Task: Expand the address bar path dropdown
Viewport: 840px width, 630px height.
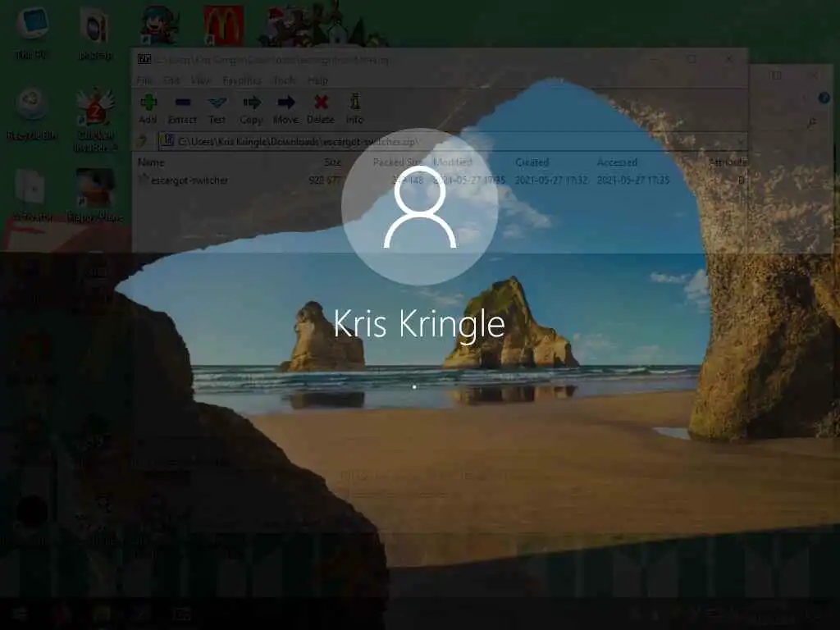Action: point(741,142)
